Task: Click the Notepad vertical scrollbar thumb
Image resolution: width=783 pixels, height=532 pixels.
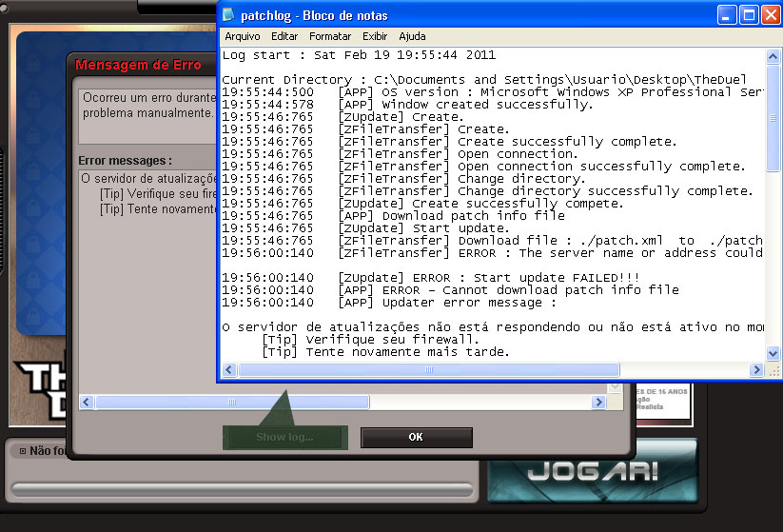Action: tap(773, 117)
